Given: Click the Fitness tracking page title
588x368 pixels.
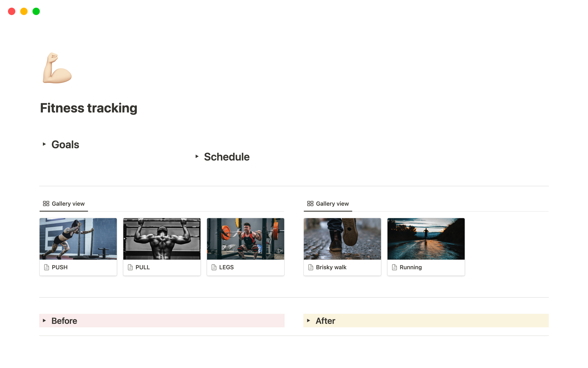Looking at the screenshot, I should click(89, 108).
